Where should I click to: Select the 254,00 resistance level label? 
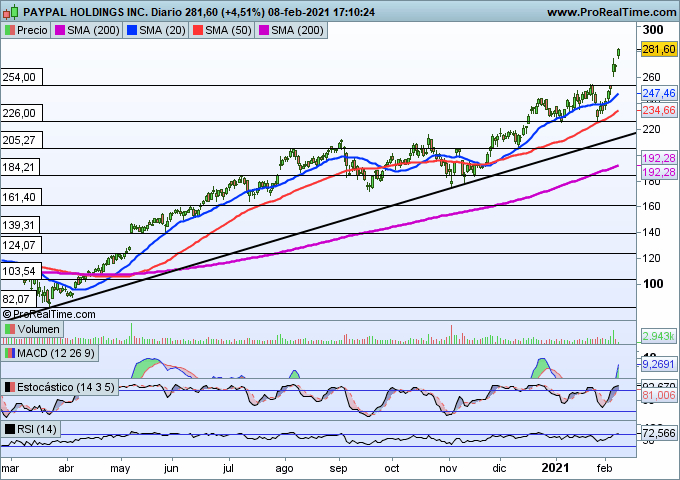pyautogui.click(x=21, y=77)
